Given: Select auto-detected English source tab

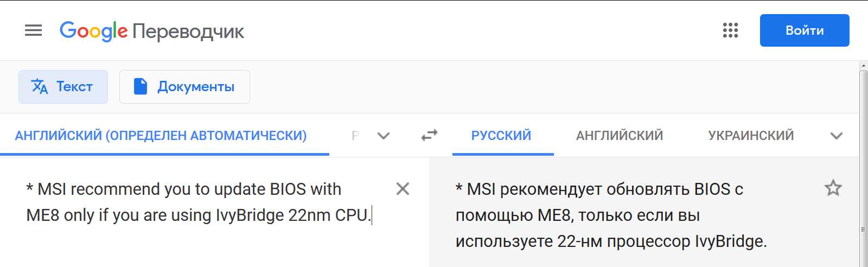Looking at the screenshot, I should pos(161,136).
